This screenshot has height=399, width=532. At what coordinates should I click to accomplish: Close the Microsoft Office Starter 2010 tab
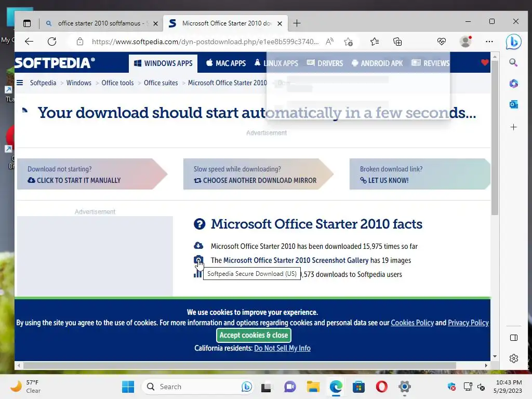(x=280, y=23)
